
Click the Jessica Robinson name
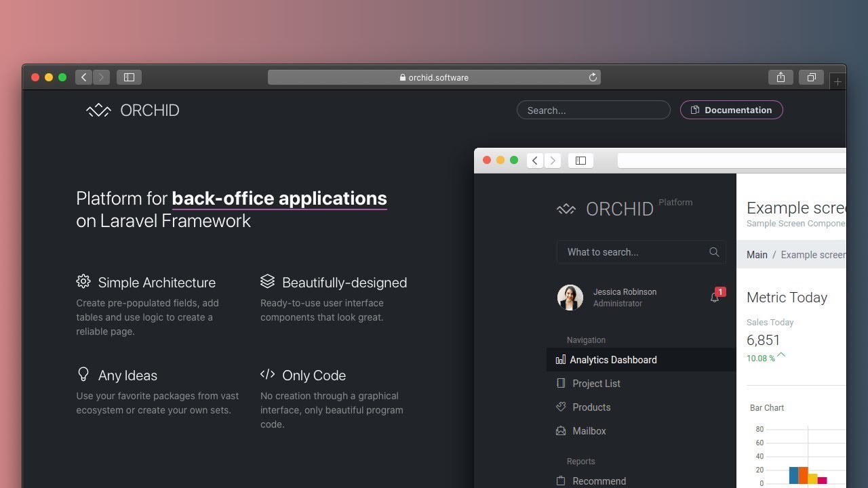[625, 292]
